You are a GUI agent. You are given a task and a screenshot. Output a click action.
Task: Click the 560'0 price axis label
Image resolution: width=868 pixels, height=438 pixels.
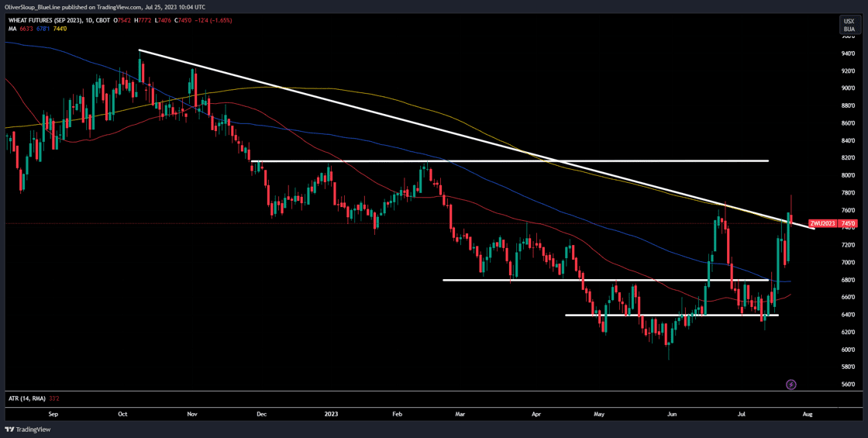(849, 385)
